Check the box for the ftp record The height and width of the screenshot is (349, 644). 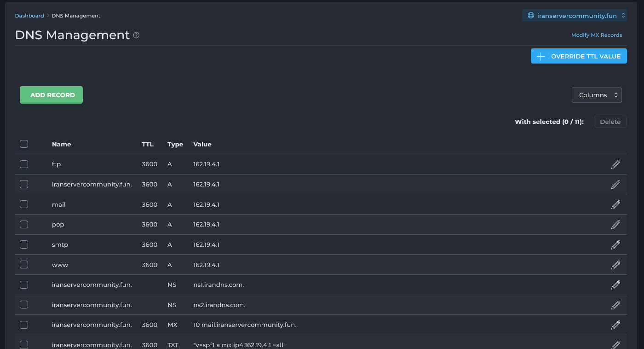(x=24, y=164)
